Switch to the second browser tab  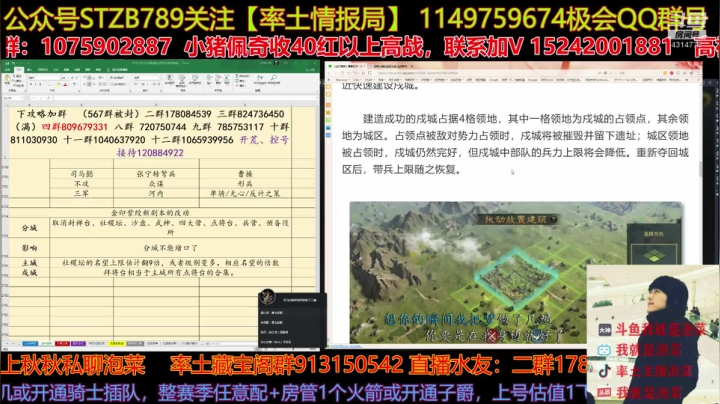pyautogui.click(x=388, y=66)
